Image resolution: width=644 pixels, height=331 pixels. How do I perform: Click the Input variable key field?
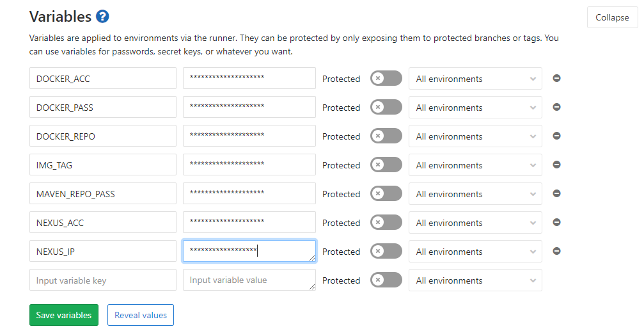coord(102,280)
